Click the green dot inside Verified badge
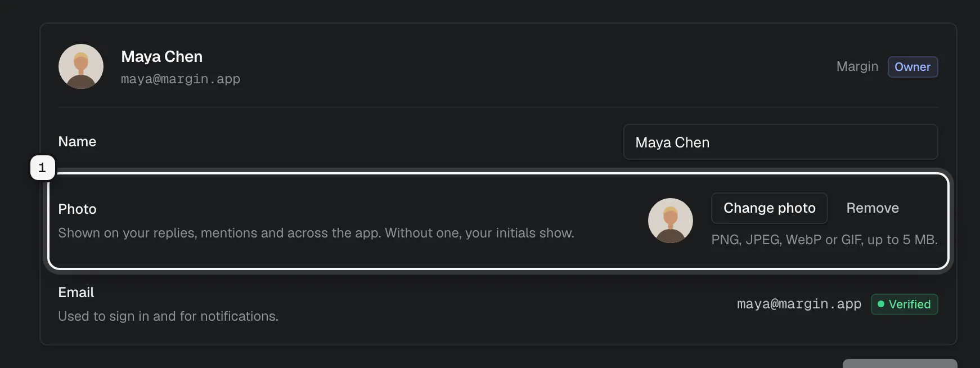Image resolution: width=980 pixels, height=368 pixels. pyautogui.click(x=881, y=304)
